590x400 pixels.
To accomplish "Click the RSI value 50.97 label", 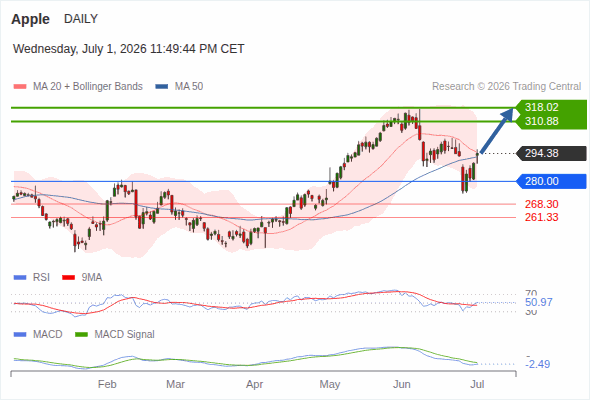I will [539, 302].
